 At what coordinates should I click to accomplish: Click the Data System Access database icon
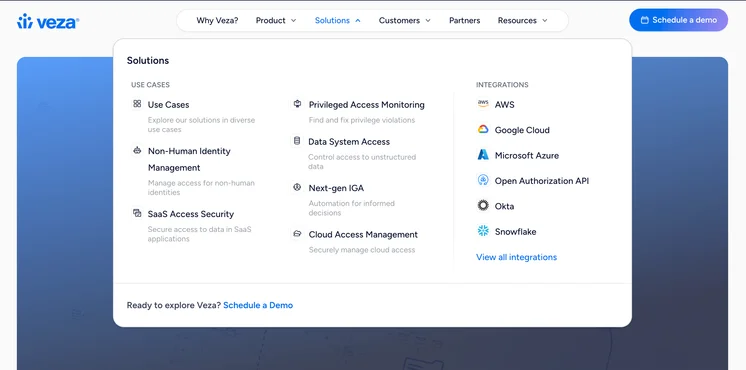click(297, 141)
